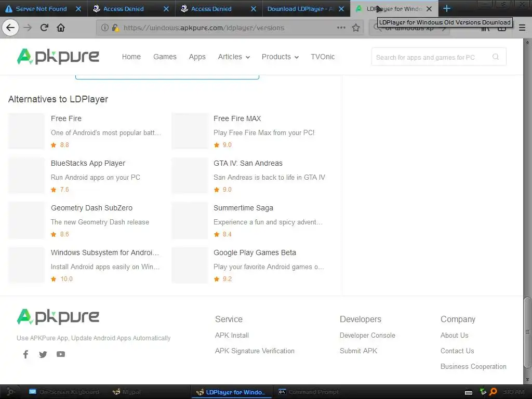Close the Download LDPlayer tab
This screenshot has width=532, height=399.
[x=341, y=9]
